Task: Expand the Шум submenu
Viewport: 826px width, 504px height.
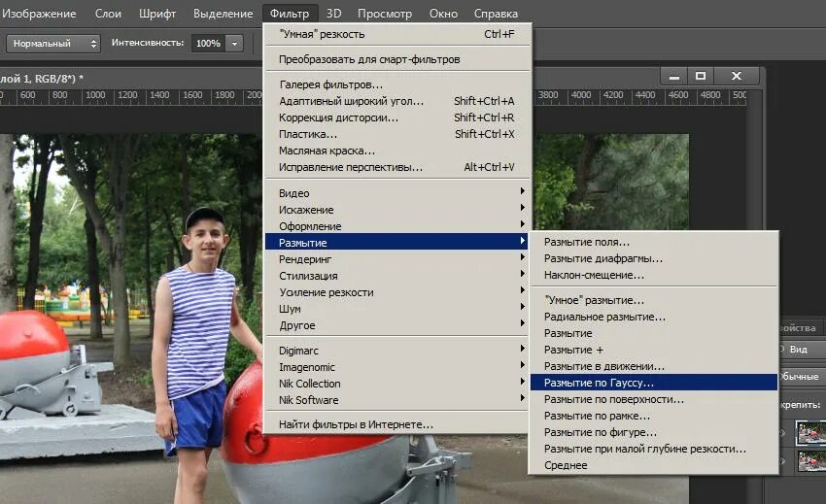Action: tap(396, 309)
